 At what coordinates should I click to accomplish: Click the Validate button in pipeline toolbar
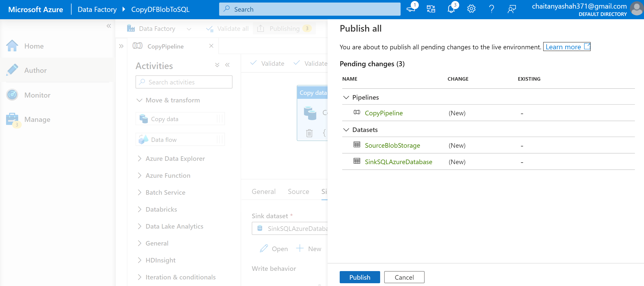267,63
